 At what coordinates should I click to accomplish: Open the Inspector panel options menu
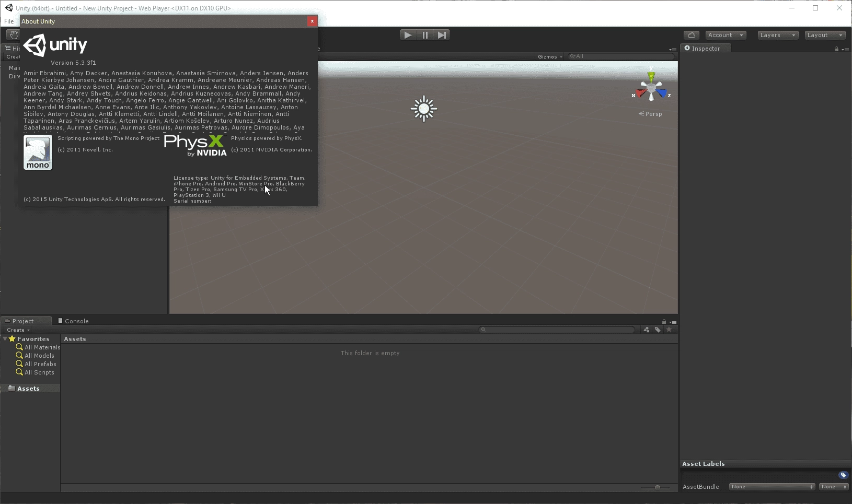click(845, 49)
